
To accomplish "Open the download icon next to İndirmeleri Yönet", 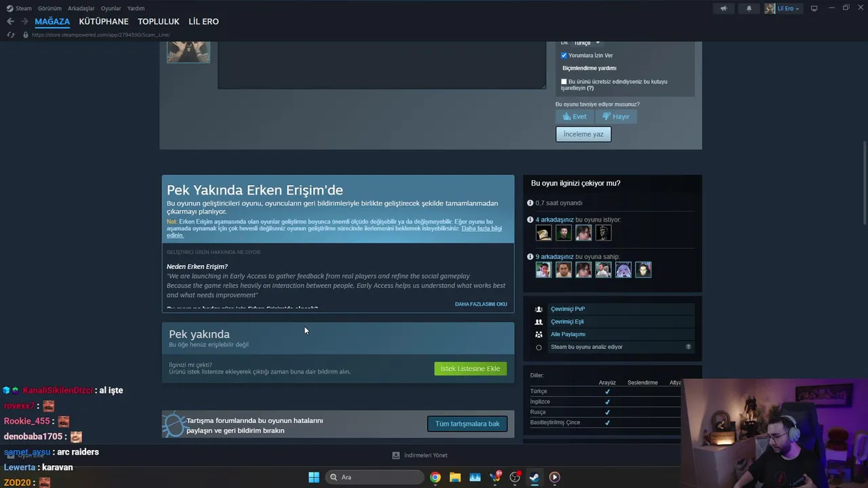I will coord(396,455).
